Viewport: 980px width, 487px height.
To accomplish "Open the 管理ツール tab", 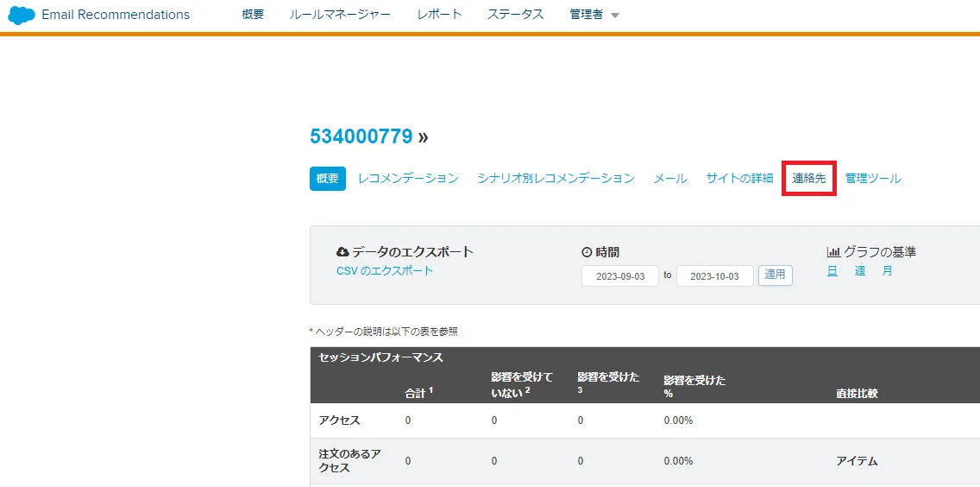I will tap(873, 179).
